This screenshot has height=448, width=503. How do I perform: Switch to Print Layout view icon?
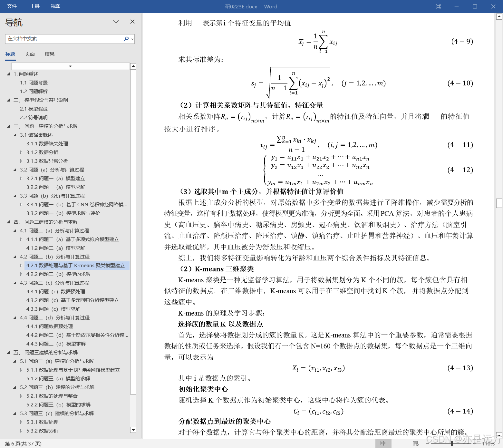pos(399,443)
